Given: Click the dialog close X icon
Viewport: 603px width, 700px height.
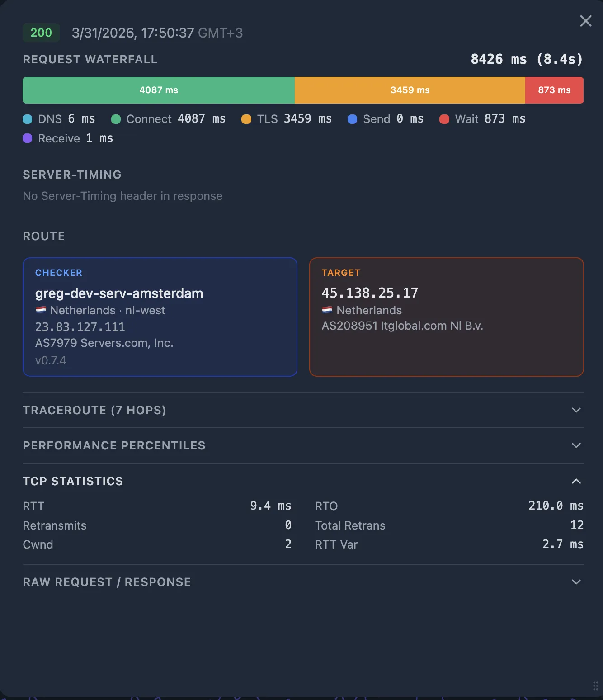Looking at the screenshot, I should pyautogui.click(x=586, y=21).
